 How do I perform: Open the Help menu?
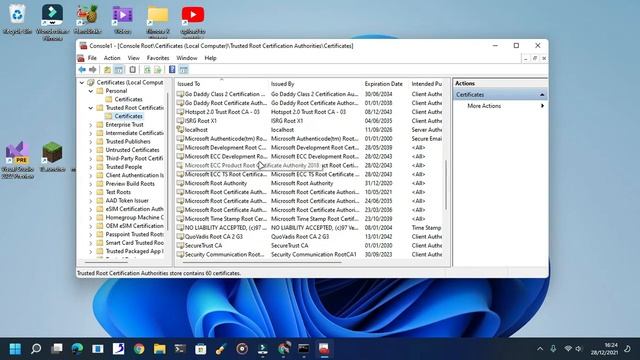coord(210,58)
